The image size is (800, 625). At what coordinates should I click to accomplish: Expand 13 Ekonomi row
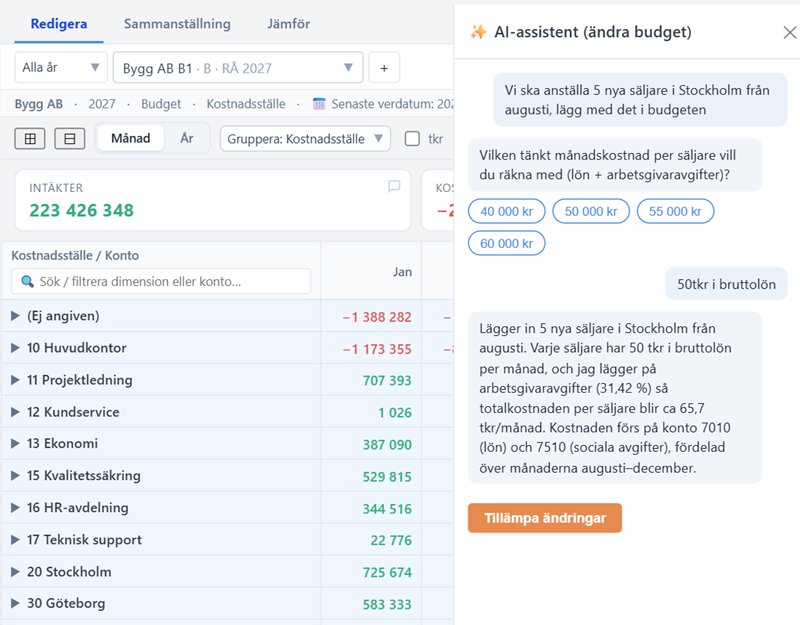[15, 444]
